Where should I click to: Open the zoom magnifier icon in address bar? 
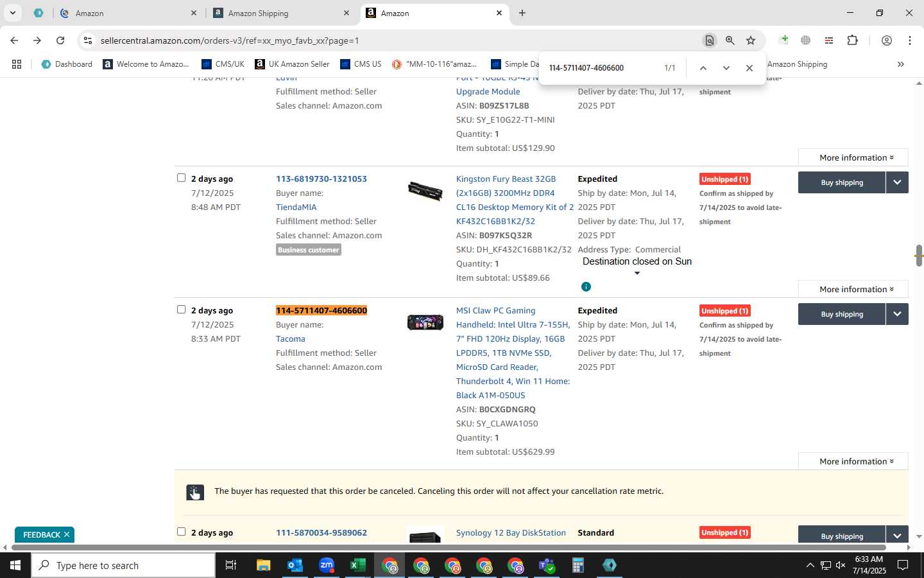tap(730, 40)
